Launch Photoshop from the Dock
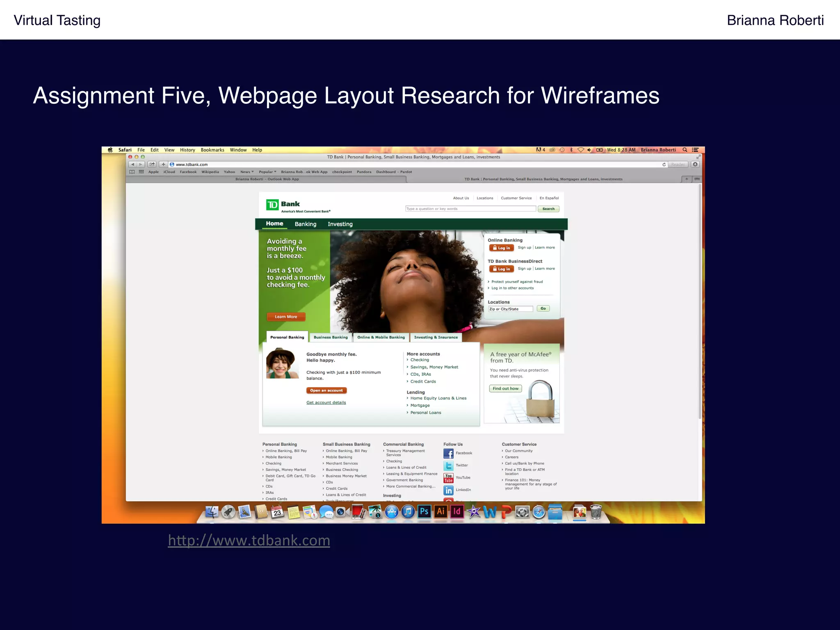Viewport: 840px width, 630px height. point(424,511)
